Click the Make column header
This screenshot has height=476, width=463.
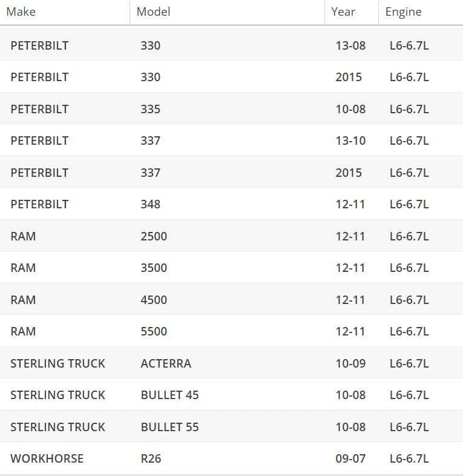click(x=21, y=12)
